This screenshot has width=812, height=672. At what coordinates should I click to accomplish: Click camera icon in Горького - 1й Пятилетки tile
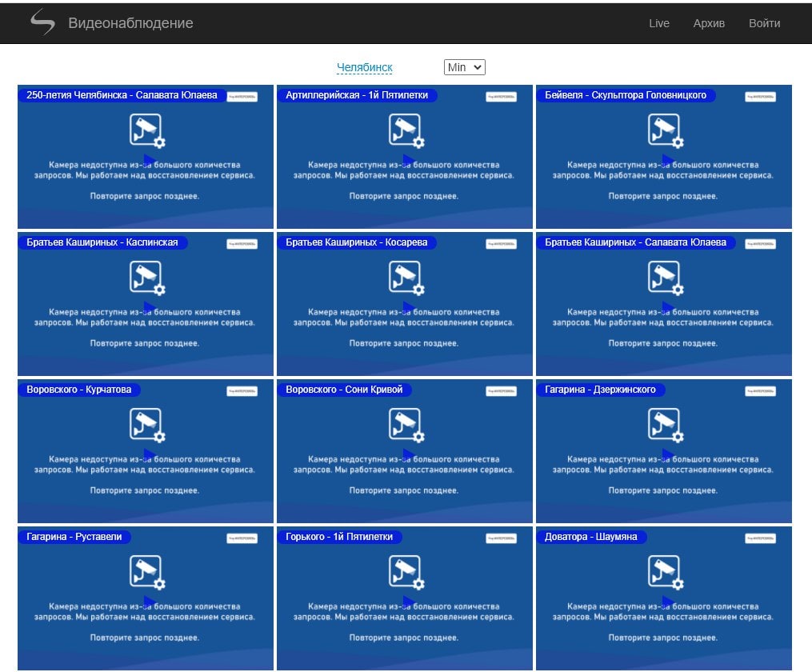[x=406, y=572]
